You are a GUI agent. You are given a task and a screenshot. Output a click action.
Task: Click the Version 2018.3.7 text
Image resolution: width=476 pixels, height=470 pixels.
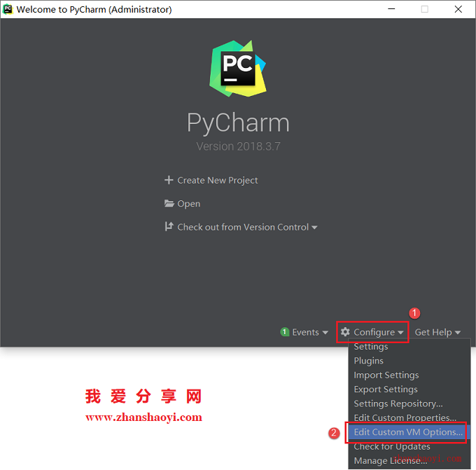point(238,146)
